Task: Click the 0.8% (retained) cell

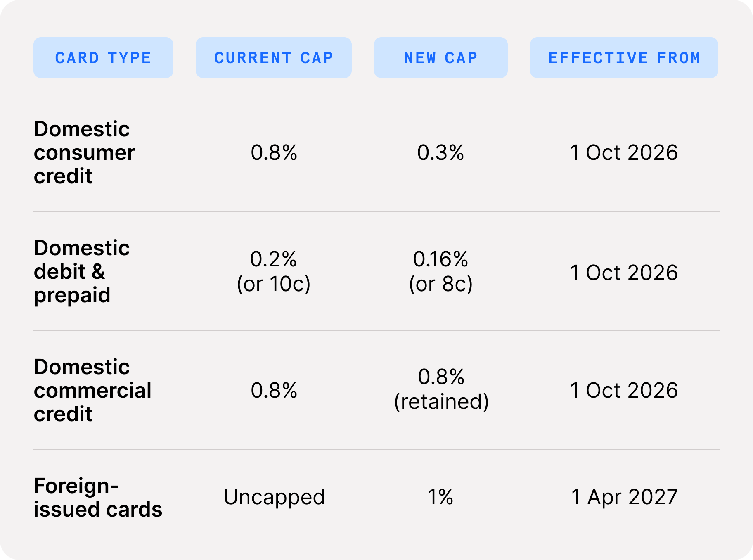Action: click(x=441, y=389)
